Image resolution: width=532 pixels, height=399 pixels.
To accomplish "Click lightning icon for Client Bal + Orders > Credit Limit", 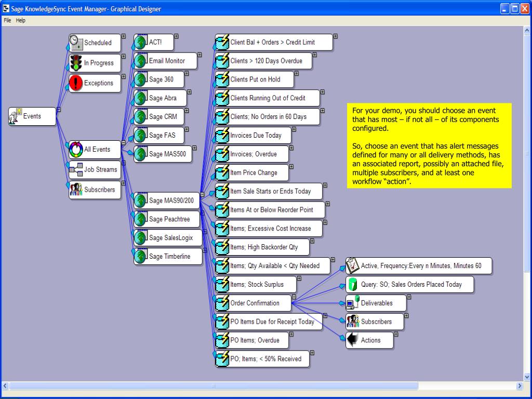I will [x=222, y=43].
